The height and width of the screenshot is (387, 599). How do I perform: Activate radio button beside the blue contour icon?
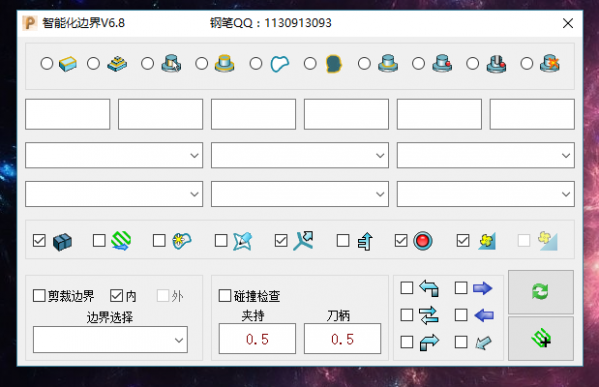(x=256, y=63)
